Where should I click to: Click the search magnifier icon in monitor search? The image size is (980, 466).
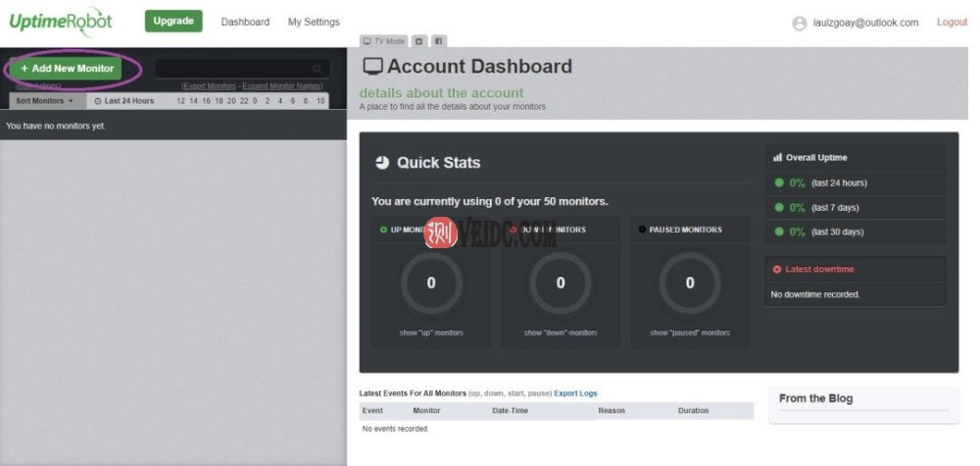pos(317,69)
